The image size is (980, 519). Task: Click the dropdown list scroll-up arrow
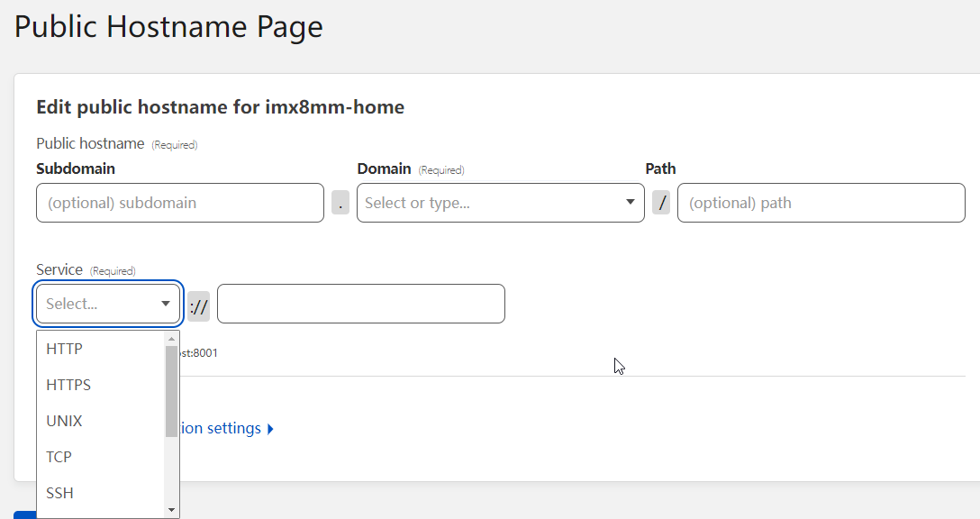(171, 339)
